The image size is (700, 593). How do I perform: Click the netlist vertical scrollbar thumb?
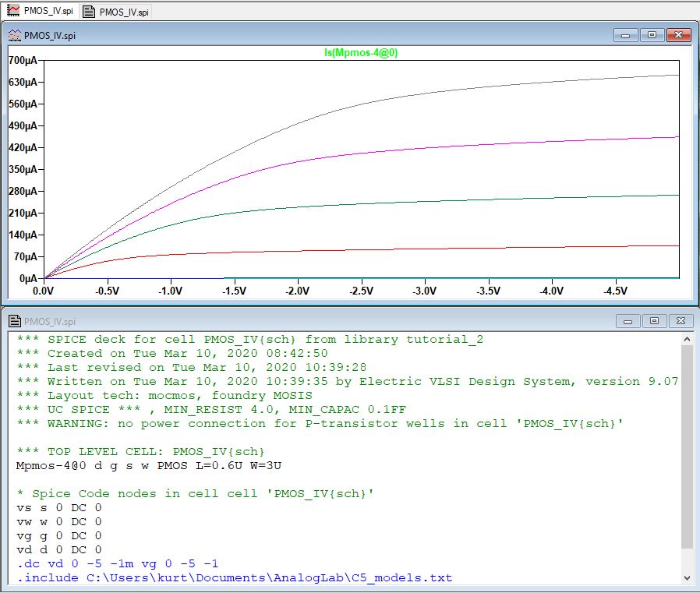click(687, 446)
